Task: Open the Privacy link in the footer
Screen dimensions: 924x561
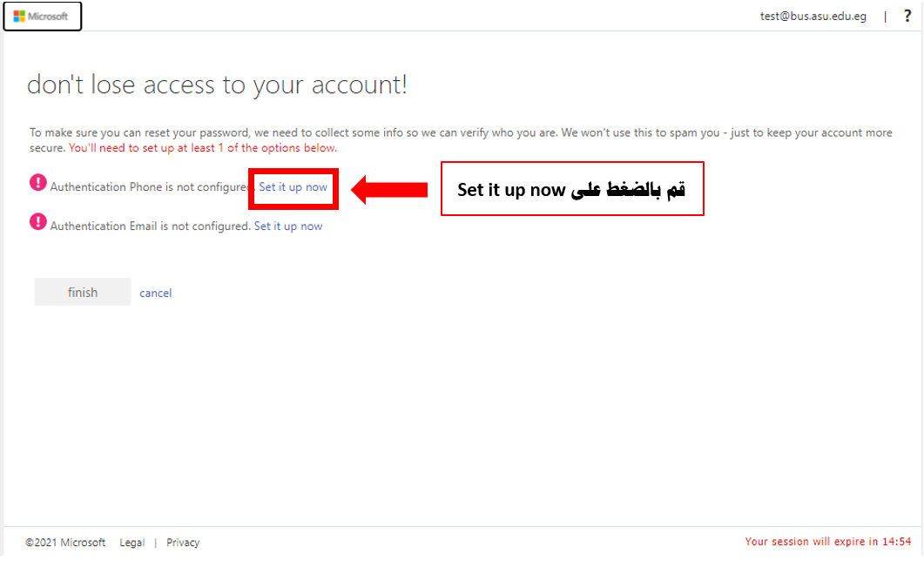Action: [x=183, y=542]
